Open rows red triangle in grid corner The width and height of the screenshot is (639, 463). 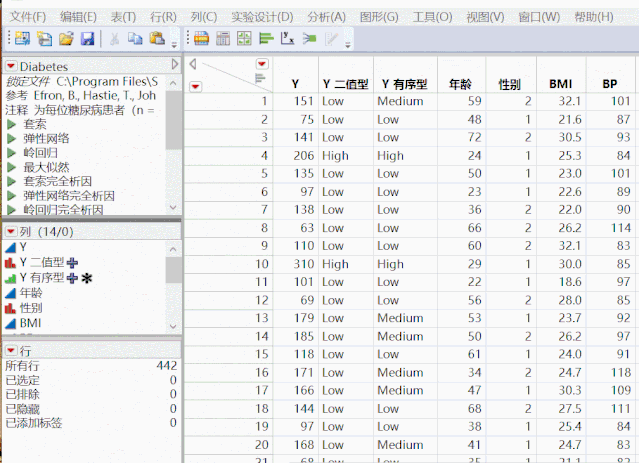196,86
